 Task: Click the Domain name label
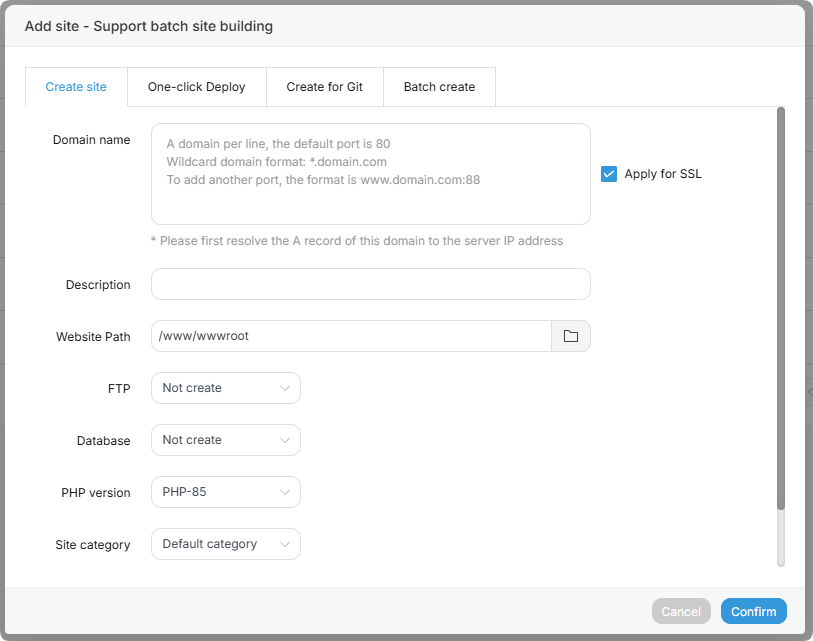tap(91, 140)
